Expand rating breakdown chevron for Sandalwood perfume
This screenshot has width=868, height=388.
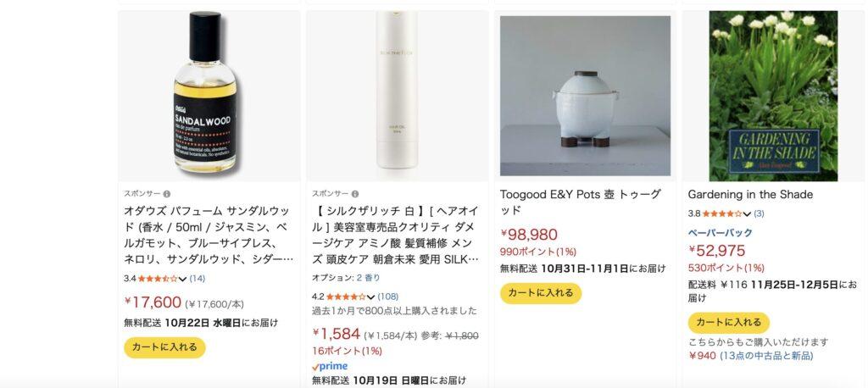point(182,279)
